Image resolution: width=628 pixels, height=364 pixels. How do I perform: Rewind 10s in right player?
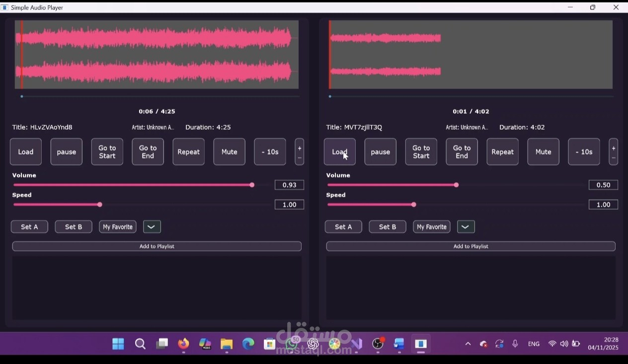pos(584,152)
